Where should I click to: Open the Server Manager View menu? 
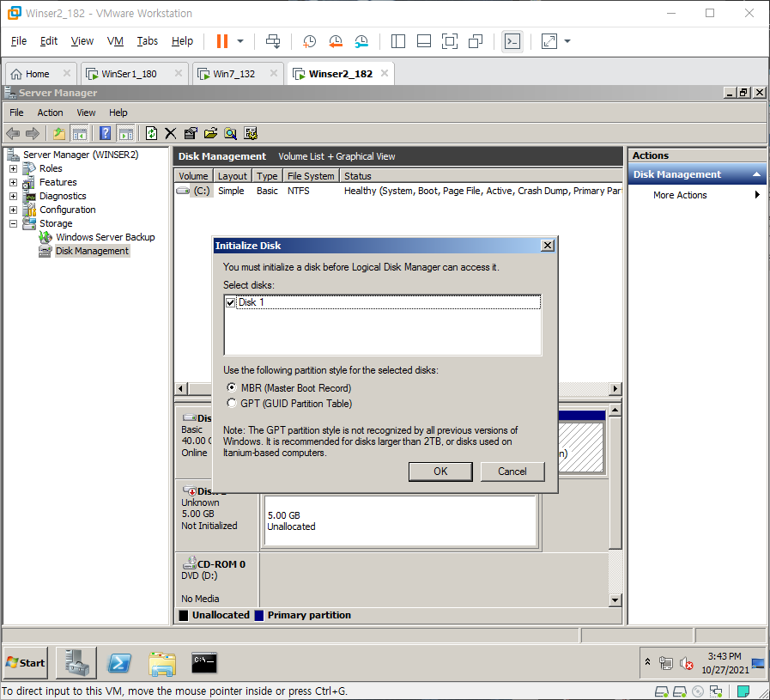coord(86,113)
